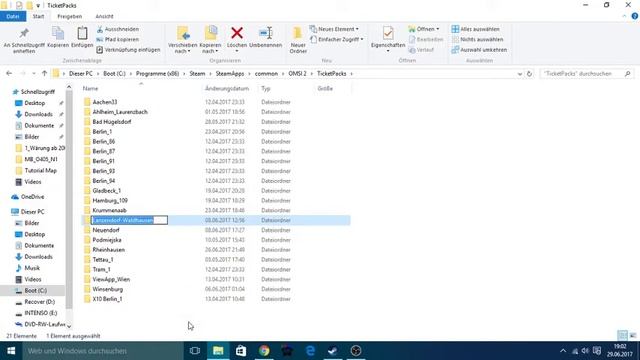640x360 pixels.
Task: Open Einfacher Zugriff dropdown
Action: (x=337, y=40)
